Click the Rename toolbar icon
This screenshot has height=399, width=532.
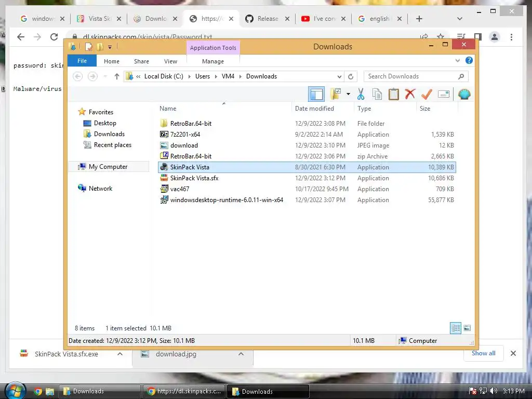click(x=444, y=94)
